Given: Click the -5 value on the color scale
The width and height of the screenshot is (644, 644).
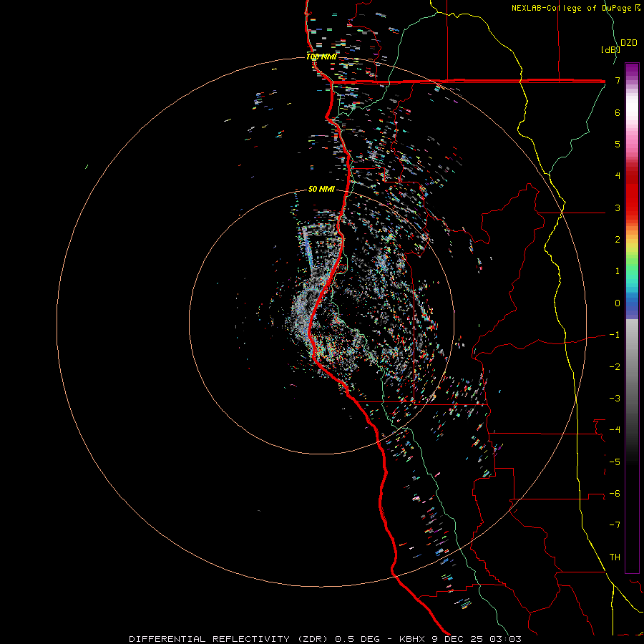Looking at the screenshot, I should 615,462.
